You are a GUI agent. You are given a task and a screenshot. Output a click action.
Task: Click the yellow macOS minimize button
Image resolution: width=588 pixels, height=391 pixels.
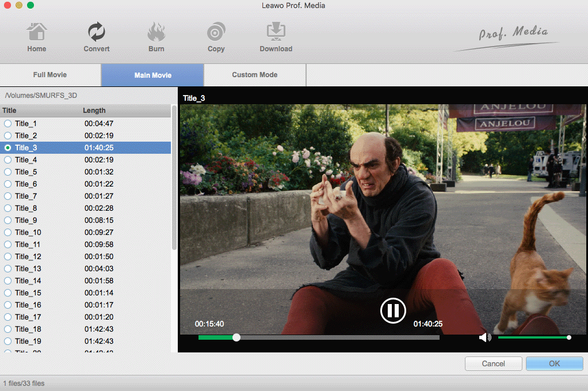[x=19, y=5]
